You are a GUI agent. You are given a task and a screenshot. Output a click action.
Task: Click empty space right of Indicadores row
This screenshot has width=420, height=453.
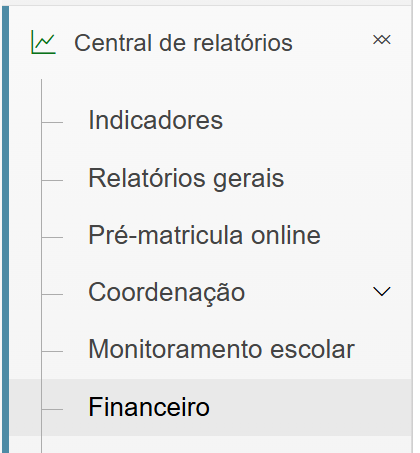coord(317,120)
